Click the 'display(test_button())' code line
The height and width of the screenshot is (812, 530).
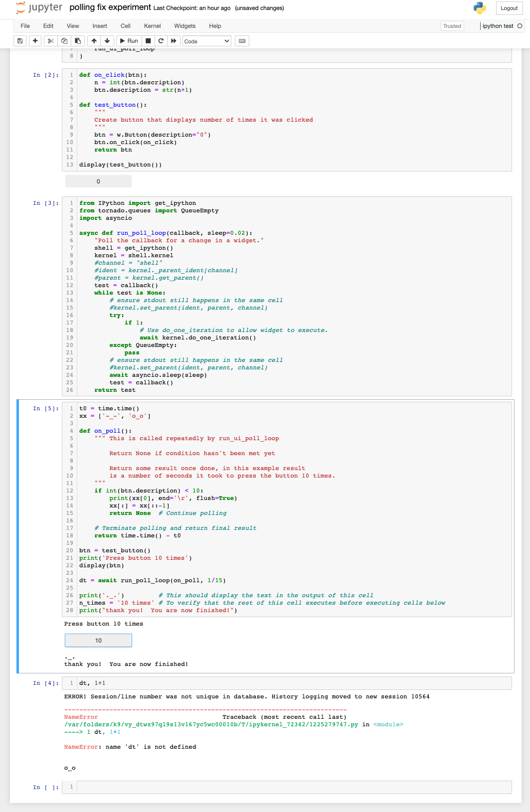pos(120,165)
